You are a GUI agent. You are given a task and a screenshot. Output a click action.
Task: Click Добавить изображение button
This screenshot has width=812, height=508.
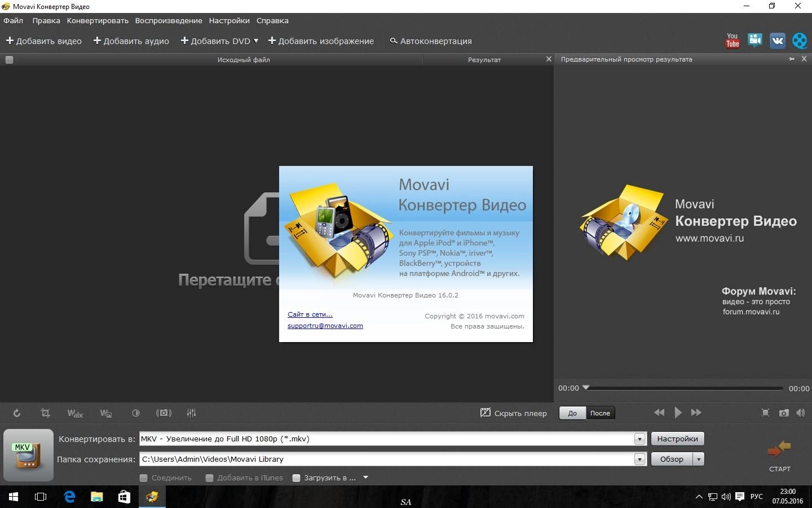click(320, 41)
